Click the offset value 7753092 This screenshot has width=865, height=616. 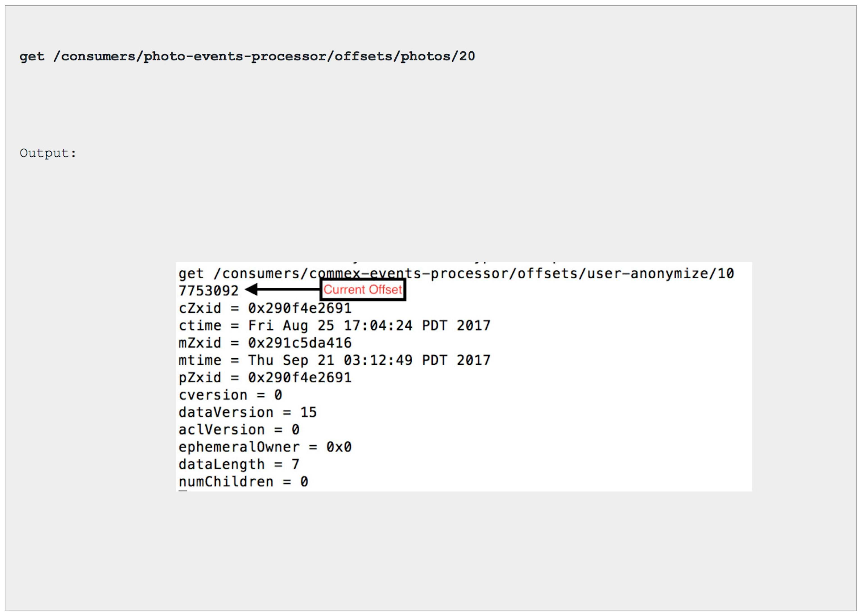(208, 291)
